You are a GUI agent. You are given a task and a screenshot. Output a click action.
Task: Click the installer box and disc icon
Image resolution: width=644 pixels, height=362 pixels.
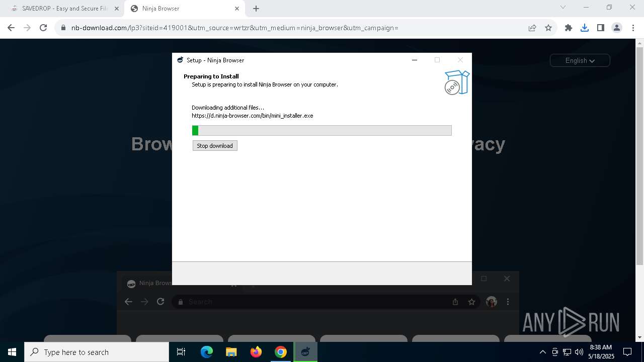point(457,82)
